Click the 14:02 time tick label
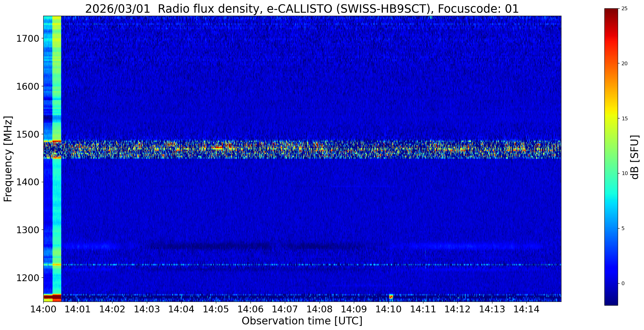644x330 pixels. tap(112, 309)
